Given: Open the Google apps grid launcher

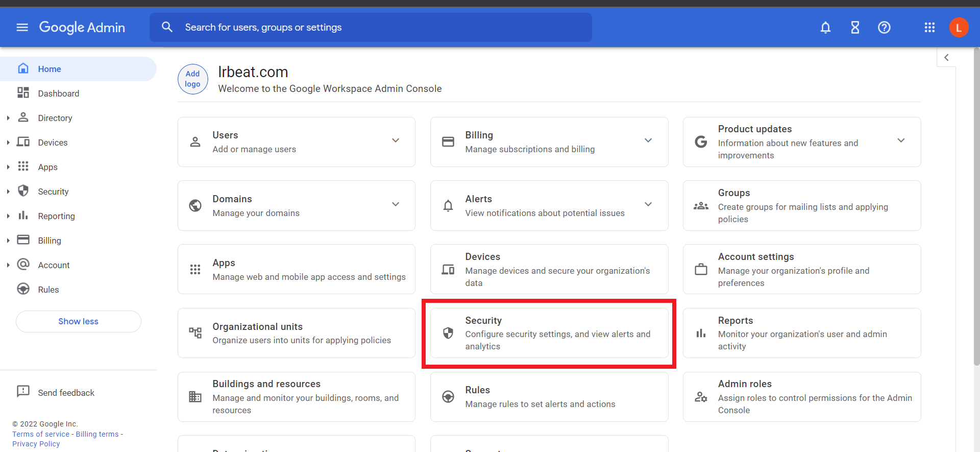Looking at the screenshot, I should tap(929, 28).
